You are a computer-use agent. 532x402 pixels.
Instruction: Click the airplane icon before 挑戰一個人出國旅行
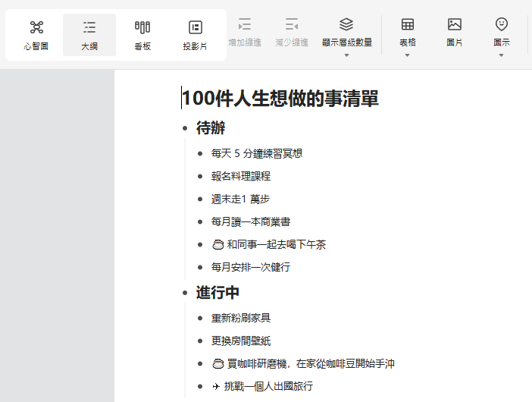[216, 386]
